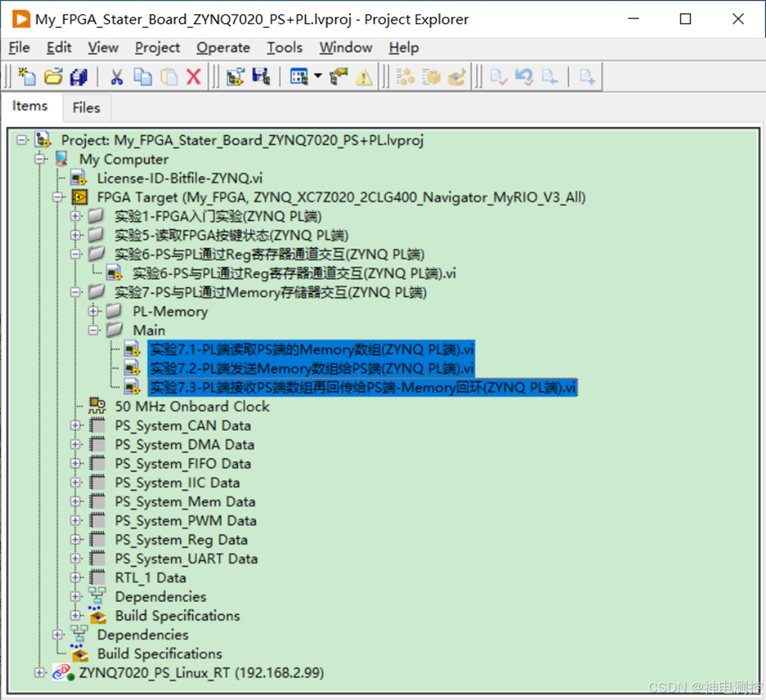Viewport: 766px width, 700px height.
Task: Click the yellow warning triangle icon
Action: [364, 77]
